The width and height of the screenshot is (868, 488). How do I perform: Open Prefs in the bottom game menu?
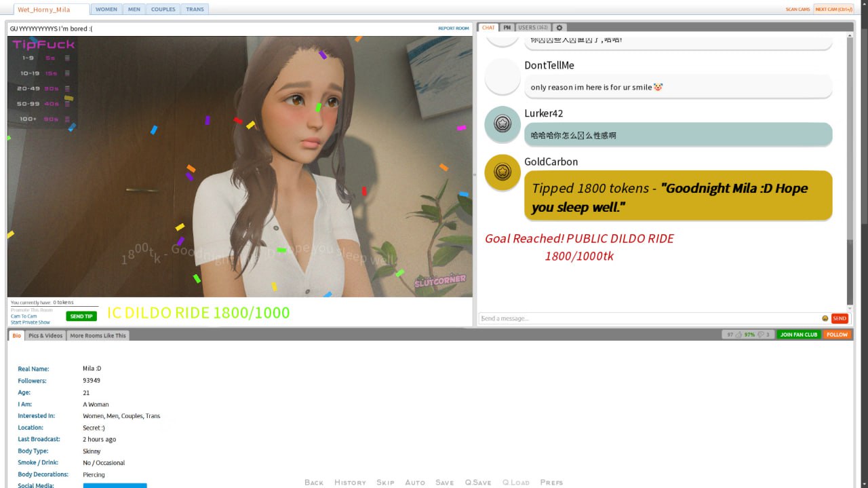point(551,483)
